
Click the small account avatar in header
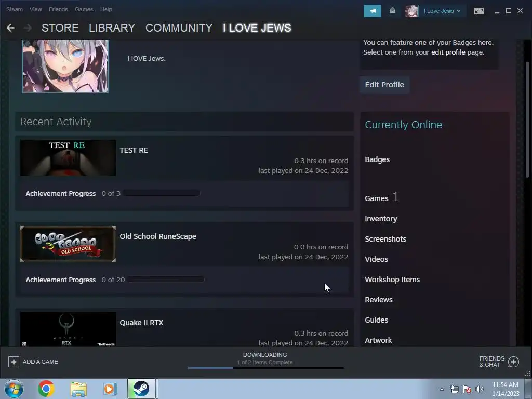click(411, 11)
